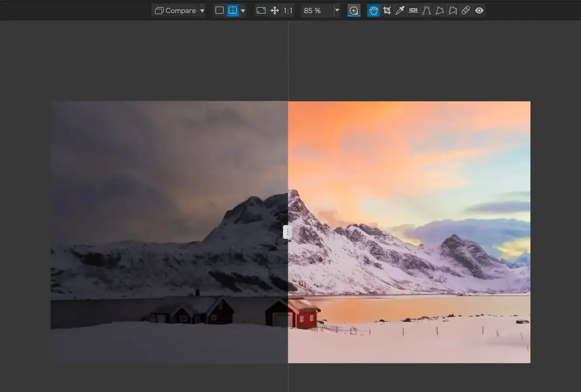The image size is (581, 392).
Task: Select the zoom magnifier tool
Action: tap(354, 10)
